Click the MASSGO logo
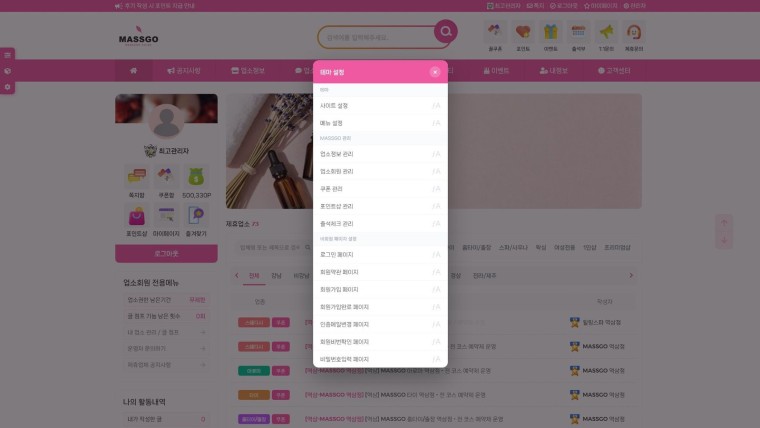The height and width of the screenshot is (428, 760). (139, 36)
